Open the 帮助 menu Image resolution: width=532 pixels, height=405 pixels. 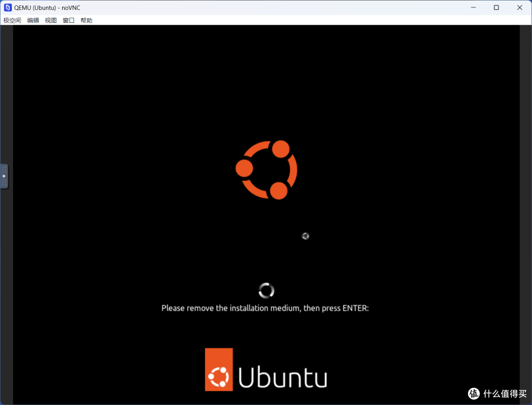[87, 20]
